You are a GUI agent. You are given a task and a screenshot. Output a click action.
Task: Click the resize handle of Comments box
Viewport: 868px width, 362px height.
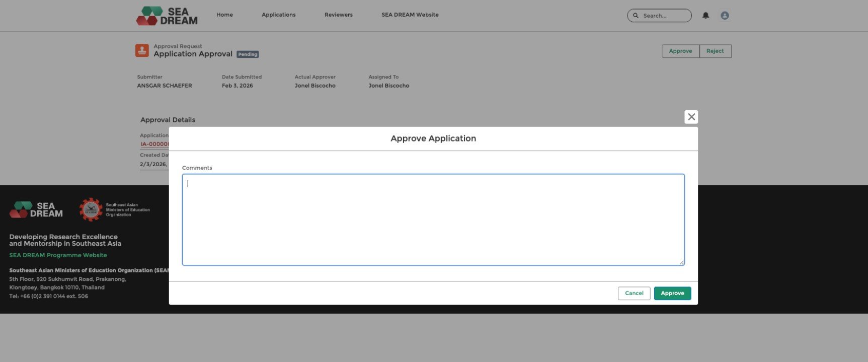[682, 262]
